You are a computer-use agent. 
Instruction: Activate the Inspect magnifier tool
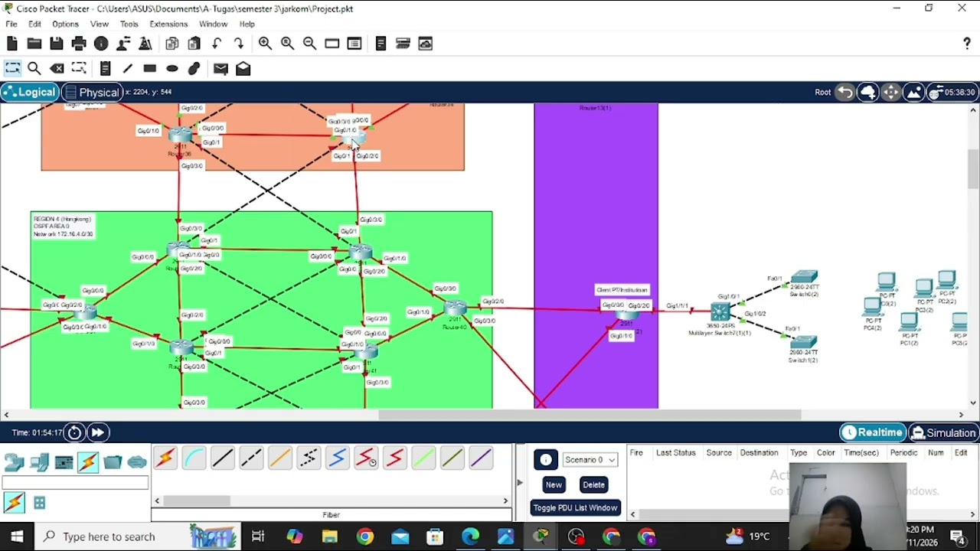(34, 69)
